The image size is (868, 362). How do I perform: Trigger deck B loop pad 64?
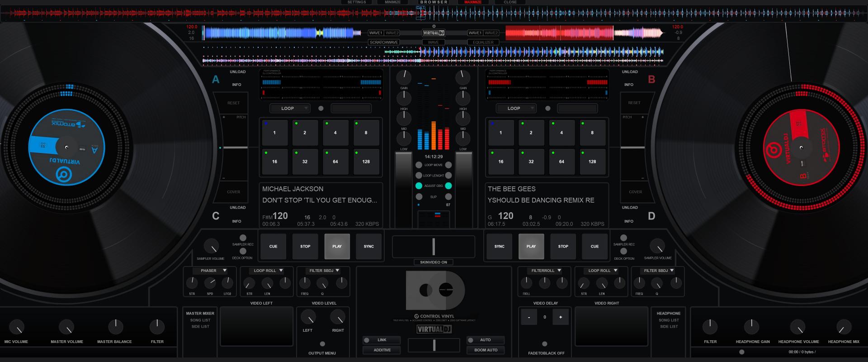pyautogui.click(x=561, y=162)
